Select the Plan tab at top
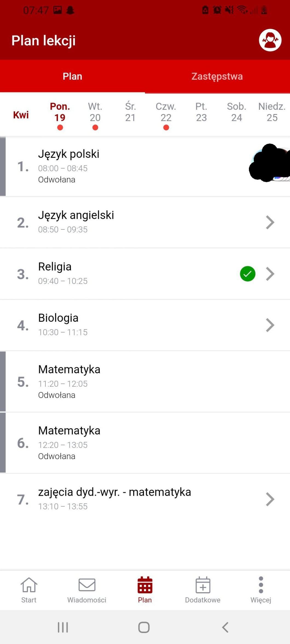Viewport: 290px width, 644px height. [72, 76]
